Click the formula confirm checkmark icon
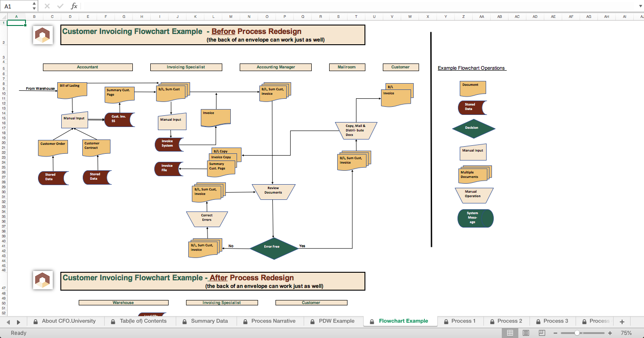The height and width of the screenshot is (338, 644). [x=60, y=6]
